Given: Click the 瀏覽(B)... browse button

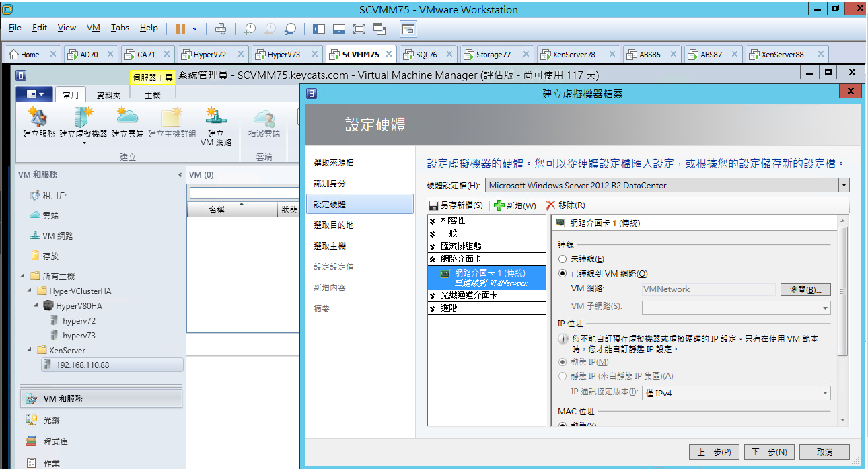Looking at the screenshot, I should pos(805,289).
